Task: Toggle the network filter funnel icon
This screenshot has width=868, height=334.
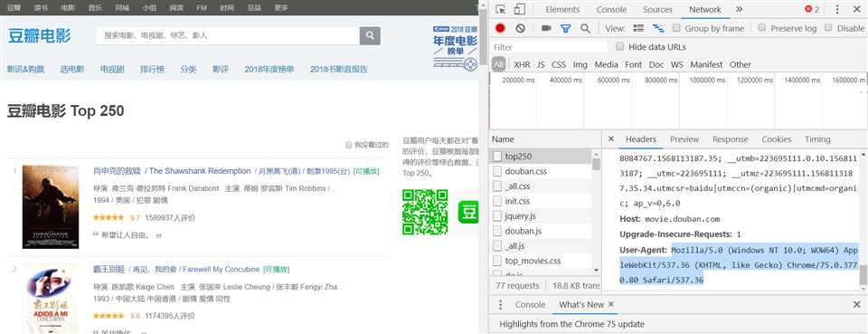Action: tap(565, 28)
